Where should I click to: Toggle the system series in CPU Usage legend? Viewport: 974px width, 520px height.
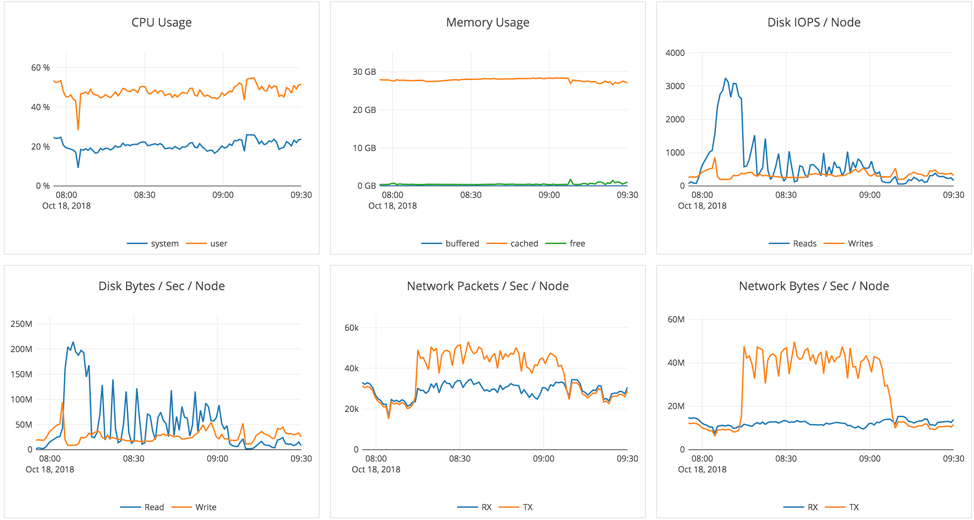coord(164,243)
